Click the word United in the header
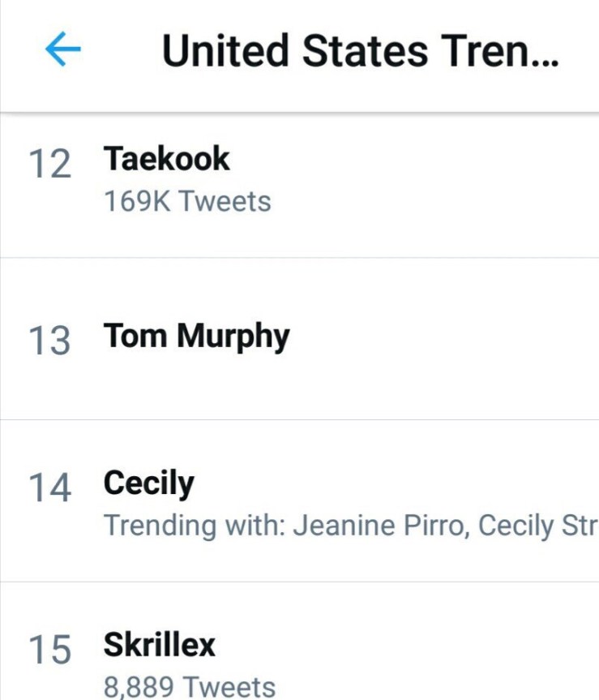The width and height of the screenshot is (599, 700). [227, 52]
